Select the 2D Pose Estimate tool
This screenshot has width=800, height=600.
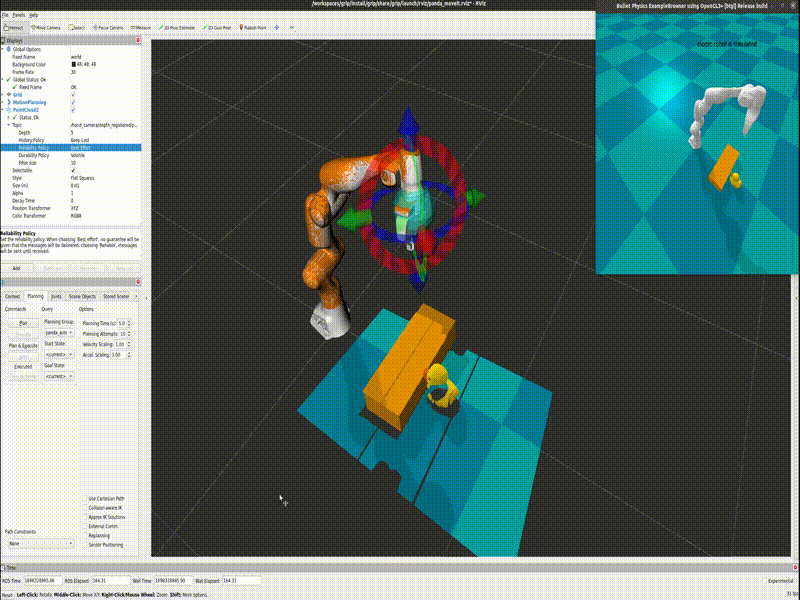click(x=177, y=28)
